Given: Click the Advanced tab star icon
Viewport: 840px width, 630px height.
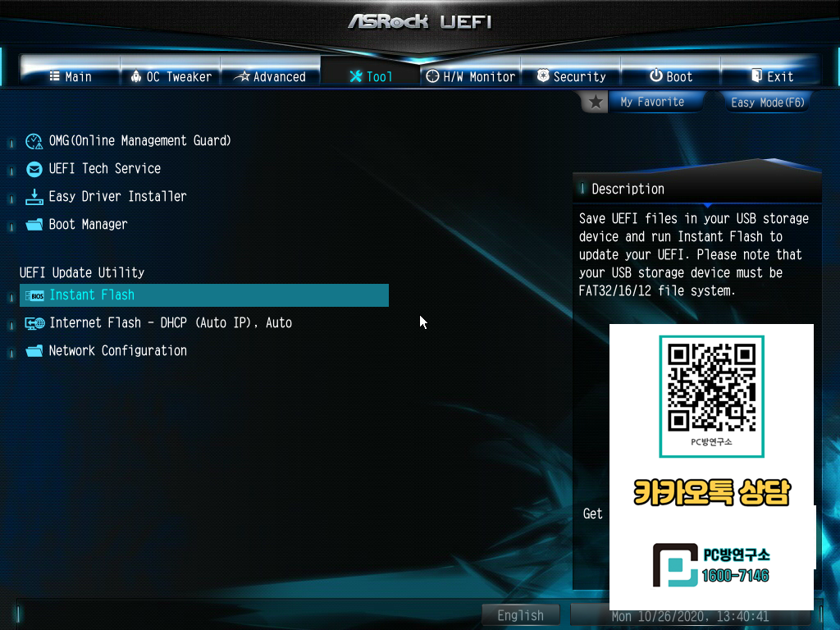Looking at the screenshot, I should (242, 76).
